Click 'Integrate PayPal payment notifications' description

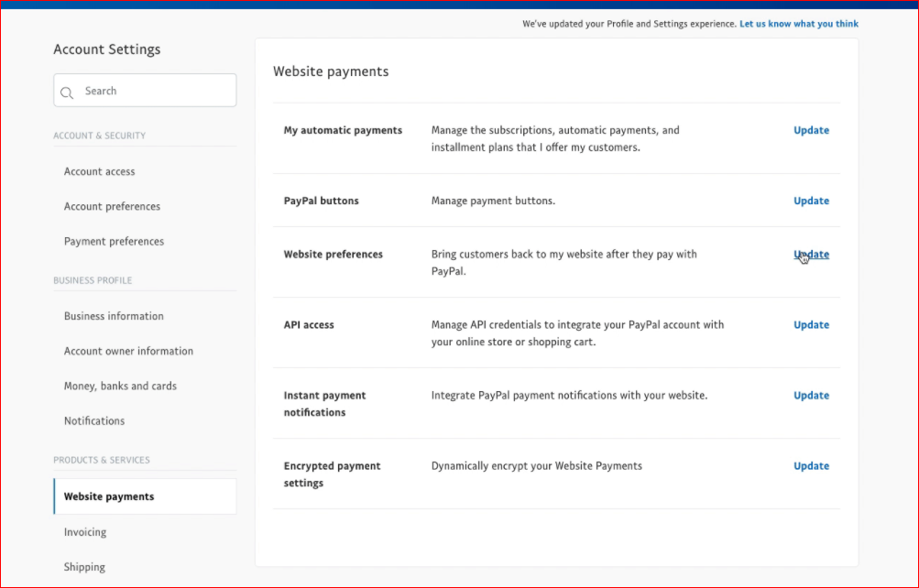[x=569, y=396]
